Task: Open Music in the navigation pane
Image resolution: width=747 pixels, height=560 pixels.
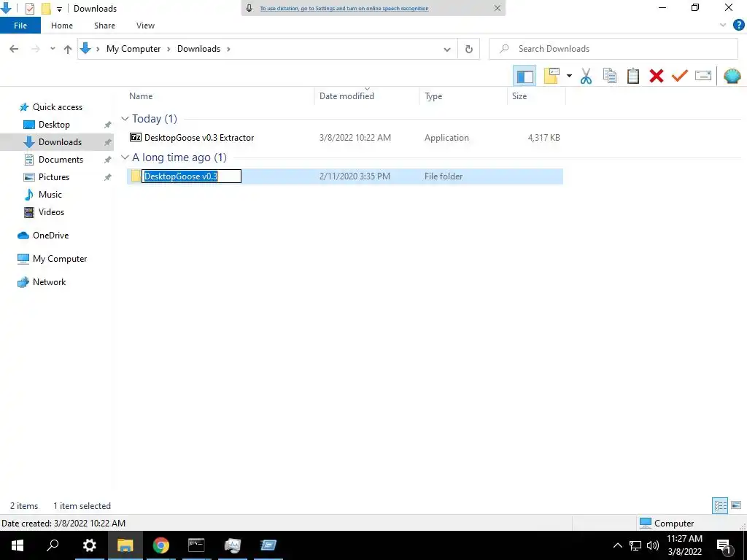Action: pyautogui.click(x=50, y=194)
